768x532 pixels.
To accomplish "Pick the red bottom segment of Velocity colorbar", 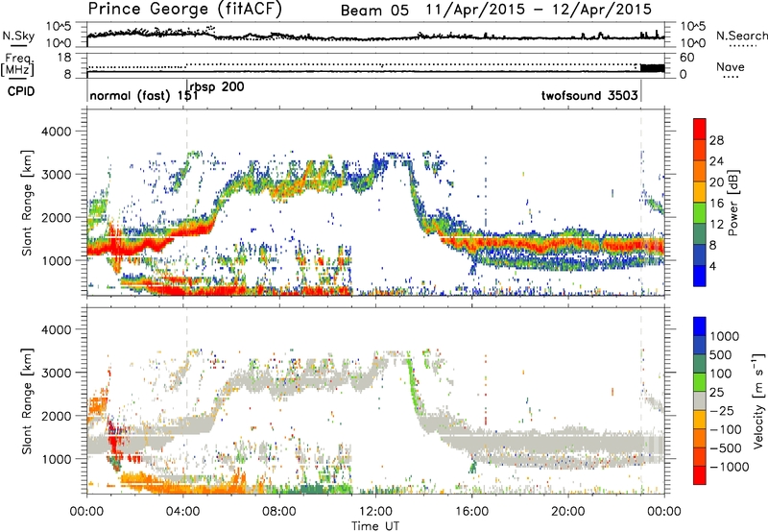I will point(700,475).
